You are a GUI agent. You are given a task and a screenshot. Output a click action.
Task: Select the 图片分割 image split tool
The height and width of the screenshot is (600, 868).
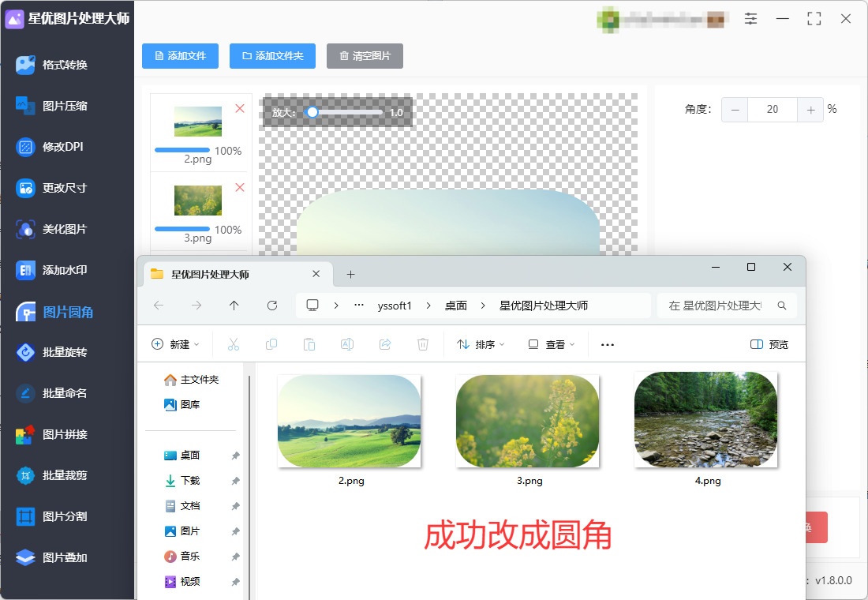pos(51,516)
